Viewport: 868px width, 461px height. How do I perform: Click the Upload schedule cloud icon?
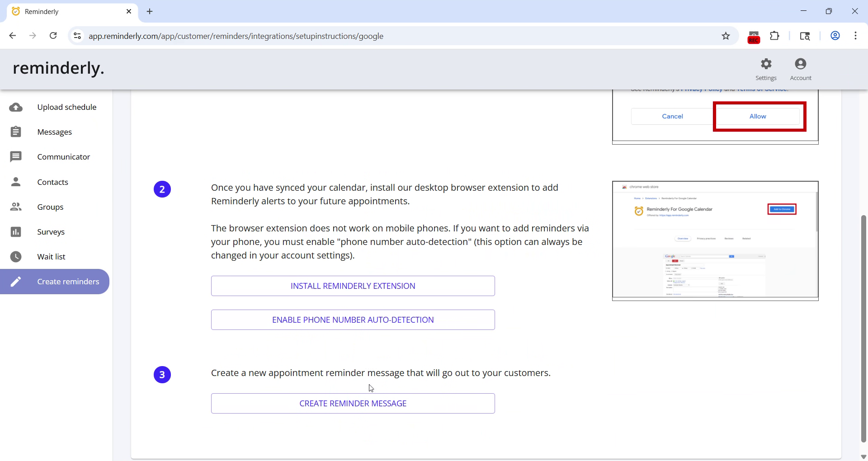tap(16, 107)
